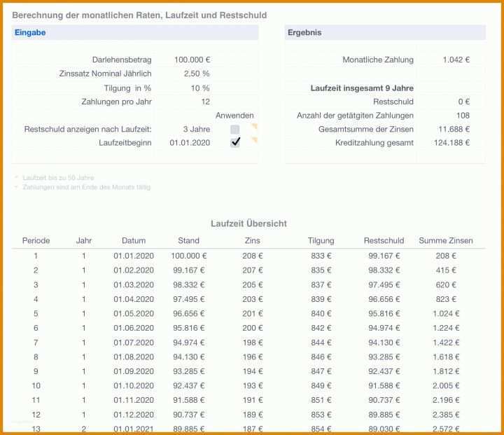This screenshot has width=504, height=435.
Task: Click the Datum column header
Action: (x=134, y=241)
